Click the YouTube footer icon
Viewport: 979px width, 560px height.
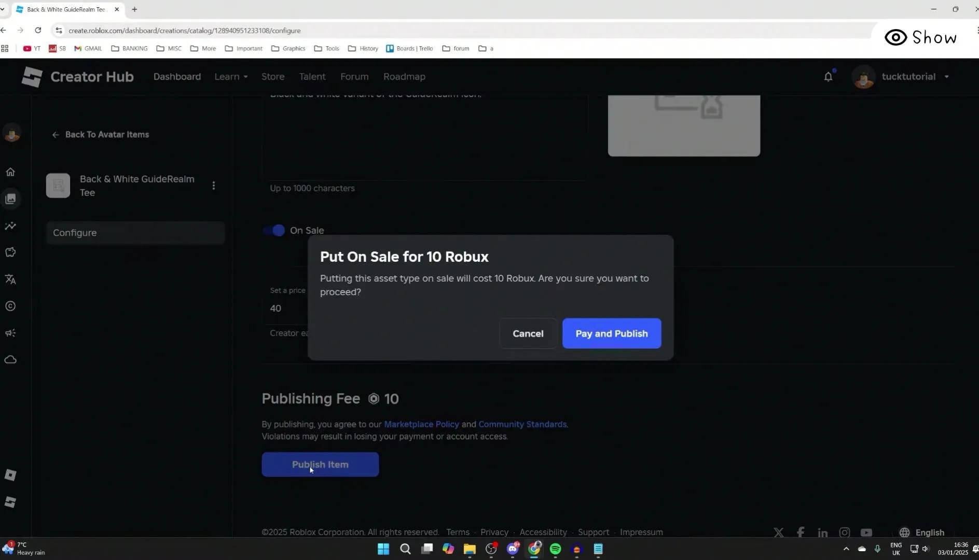(x=866, y=533)
